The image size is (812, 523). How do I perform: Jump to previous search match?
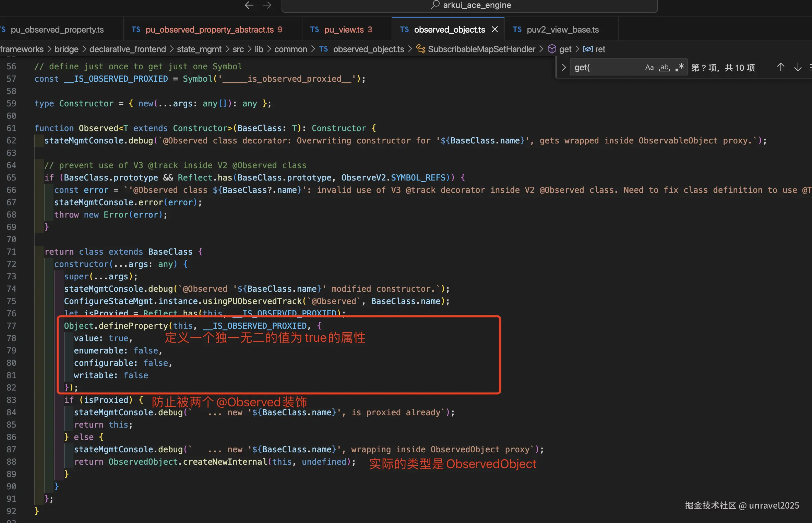tap(780, 67)
